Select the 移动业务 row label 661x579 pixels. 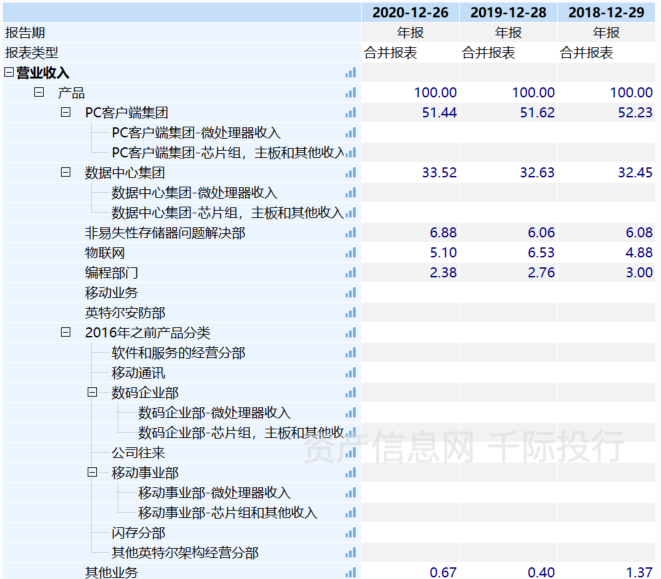[x=111, y=293]
